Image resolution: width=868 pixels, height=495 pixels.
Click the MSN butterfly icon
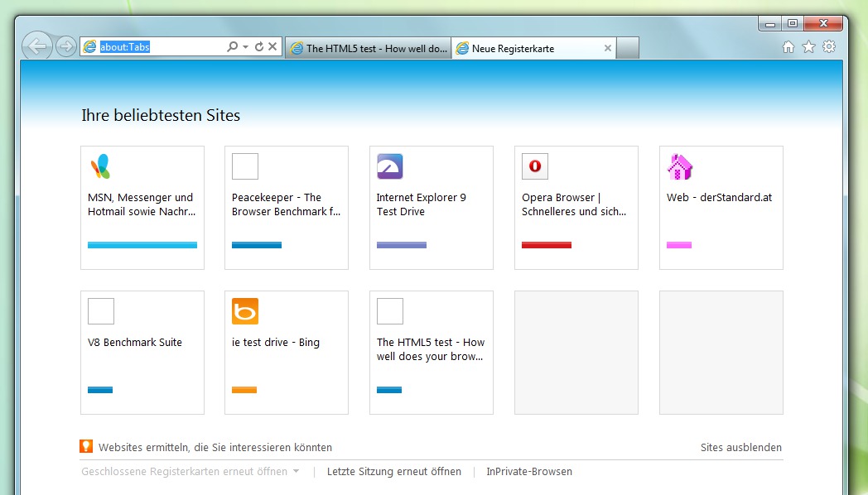tap(101, 166)
